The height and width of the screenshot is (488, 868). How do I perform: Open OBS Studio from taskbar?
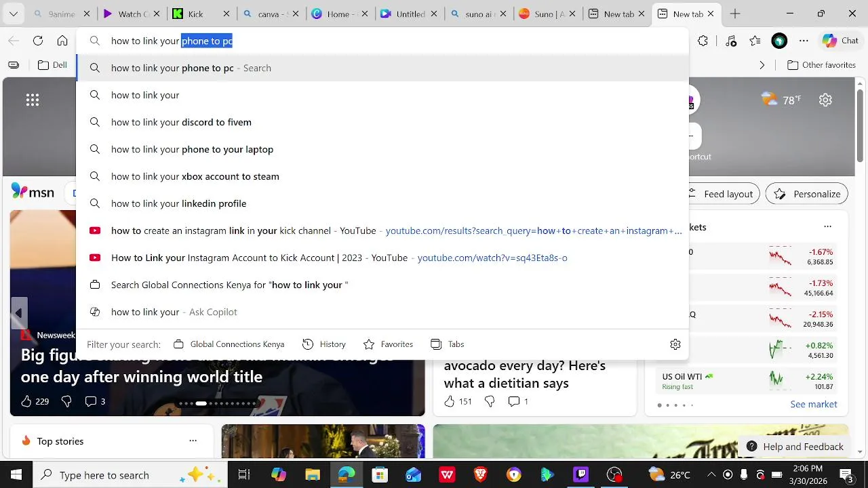click(614, 475)
